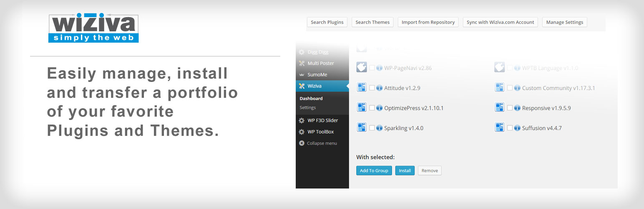
Task: Open Wiziva Dashboard submenu
Action: click(x=311, y=99)
